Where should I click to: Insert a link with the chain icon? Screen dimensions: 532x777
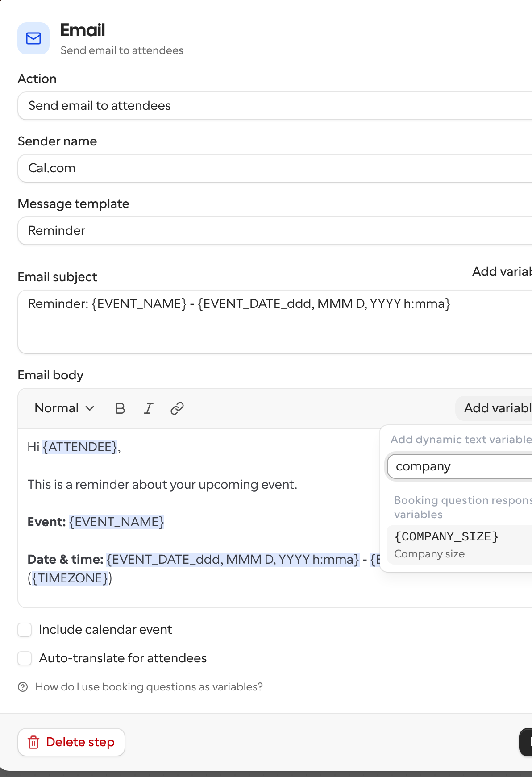click(177, 408)
